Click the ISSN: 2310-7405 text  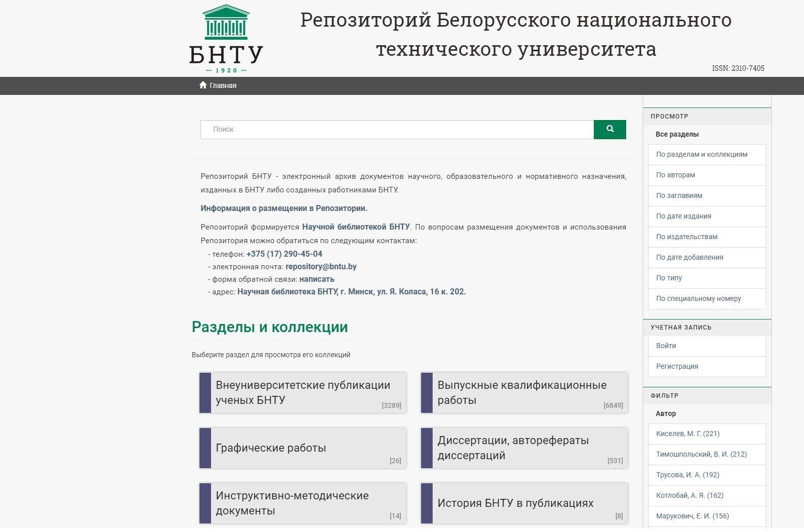tap(738, 68)
